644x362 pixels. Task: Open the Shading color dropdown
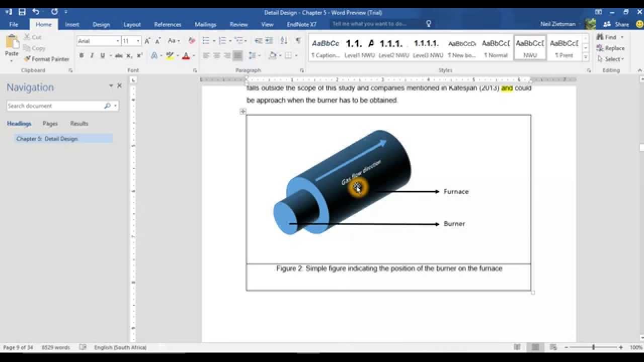click(281, 56)
